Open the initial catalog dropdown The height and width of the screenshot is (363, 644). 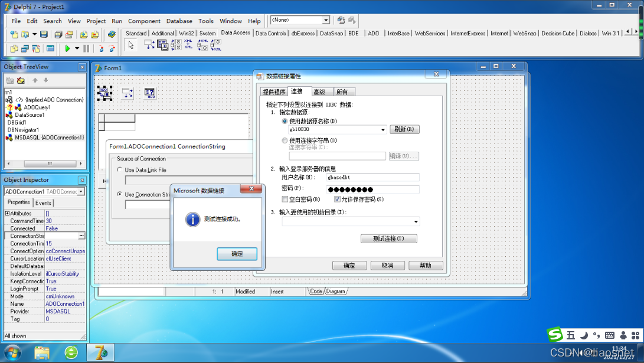(416, 222)
